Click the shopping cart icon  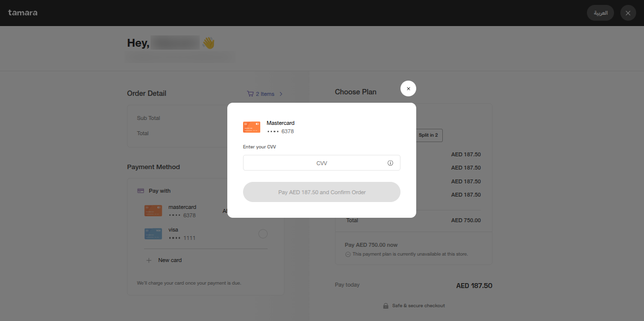[250, 94]
